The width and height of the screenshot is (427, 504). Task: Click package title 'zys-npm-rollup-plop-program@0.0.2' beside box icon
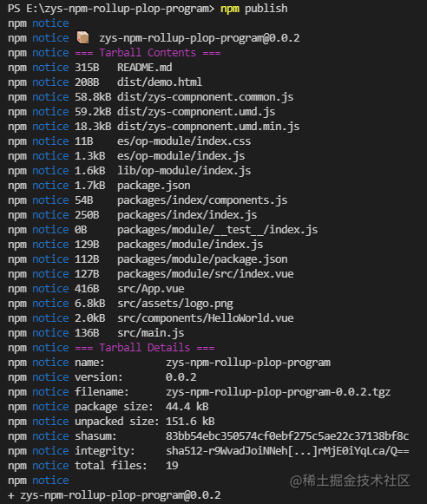point(200,38)
